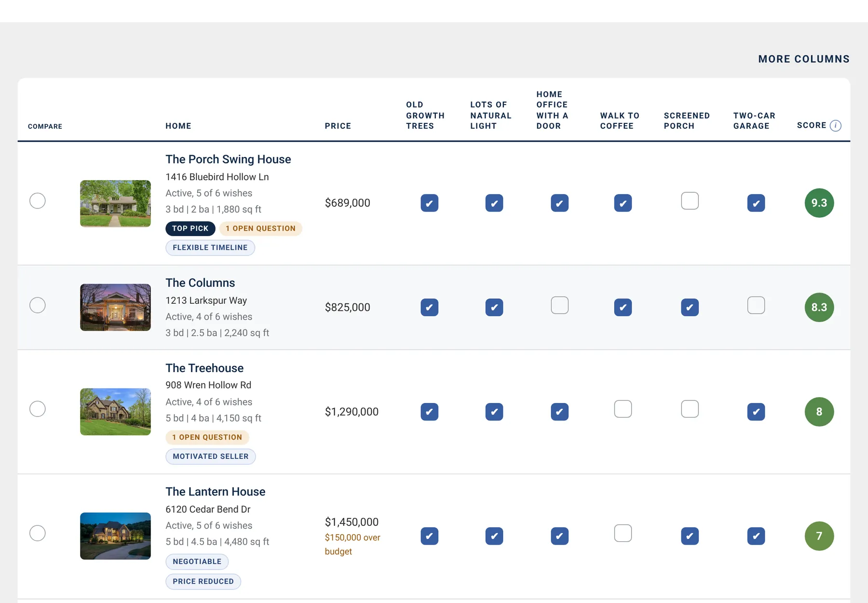Viewport: 868px width, 603px height.
Task: Toggle Screened Porch checkbox for The Treehouse
Action: (690, 409)
